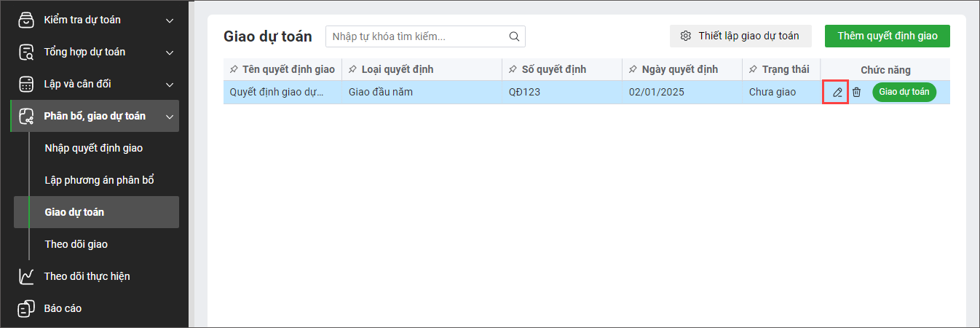Open Nhập quyết định giao submenu item
The height and width of the screenshot is (328, 980).
click(93, 148)
